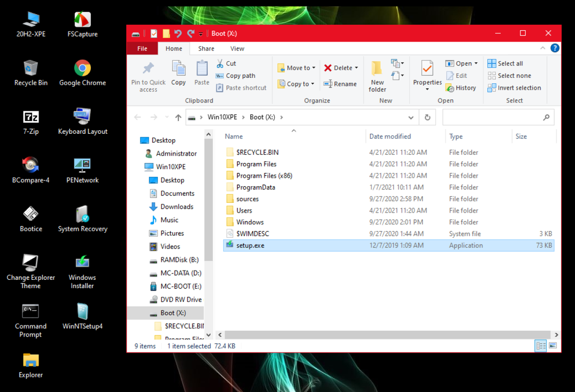Screen dimensions: 575x392
Task: Click the navigation pane scroll down arrow
Action: coord(209,335)
